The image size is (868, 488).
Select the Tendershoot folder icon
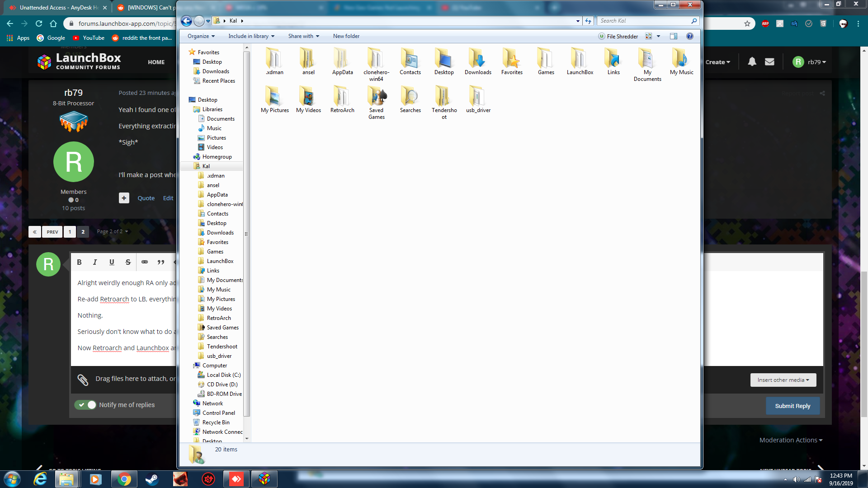tap(444, 96)
